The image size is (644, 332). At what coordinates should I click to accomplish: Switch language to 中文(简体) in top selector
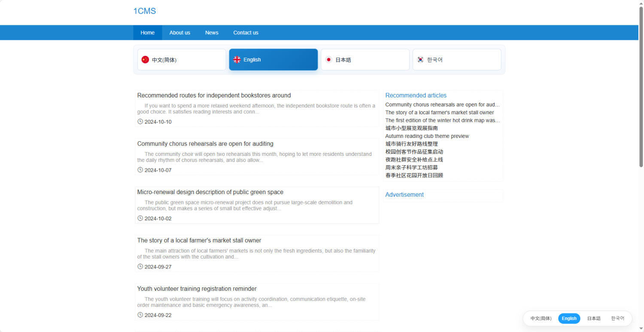182,60
